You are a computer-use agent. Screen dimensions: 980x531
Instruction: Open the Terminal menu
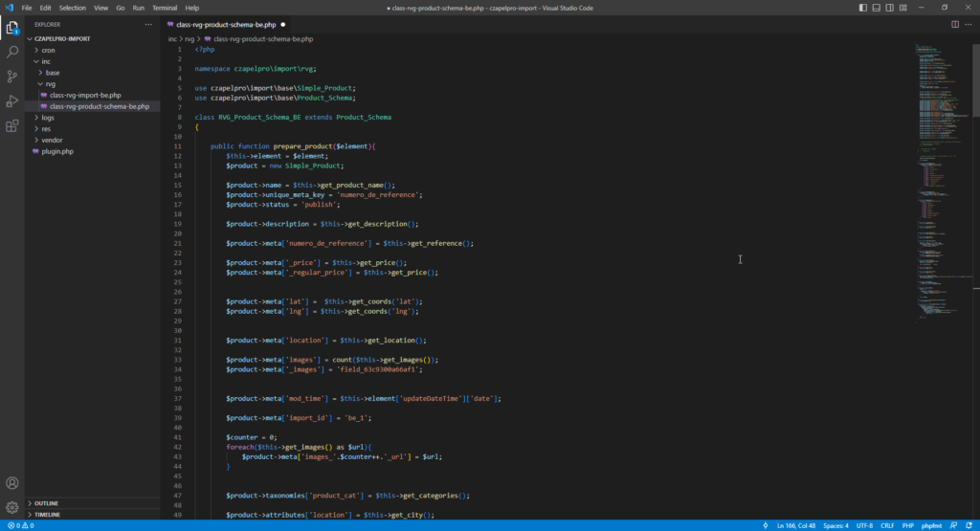165,8
